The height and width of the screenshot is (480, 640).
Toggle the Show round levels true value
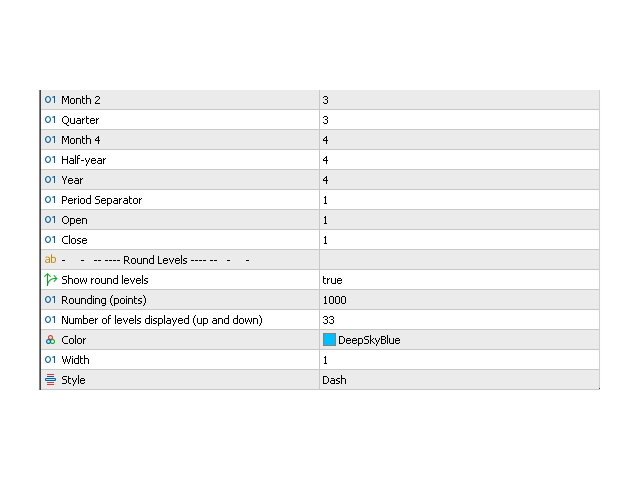coord(458,280)
